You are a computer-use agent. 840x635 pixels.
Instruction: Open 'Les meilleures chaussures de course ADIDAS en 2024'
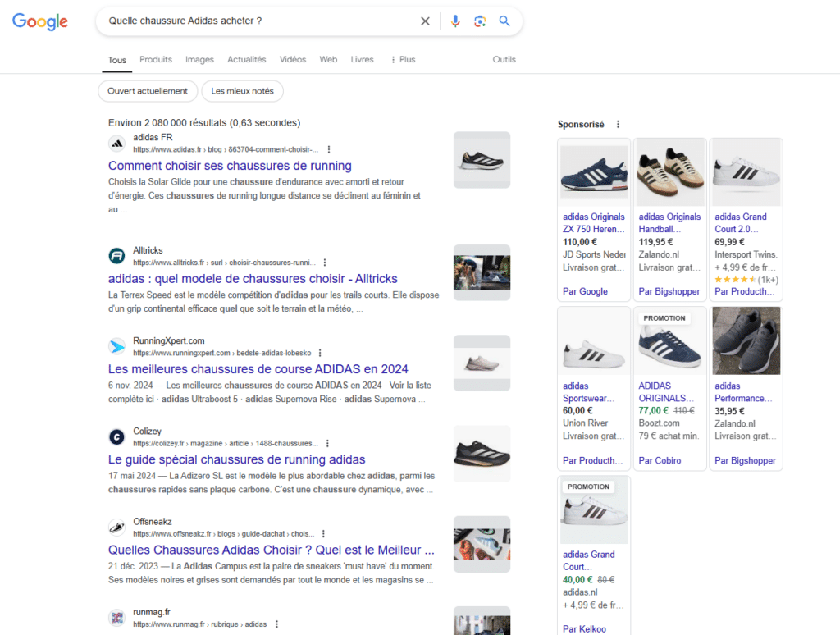coord(258,369)
